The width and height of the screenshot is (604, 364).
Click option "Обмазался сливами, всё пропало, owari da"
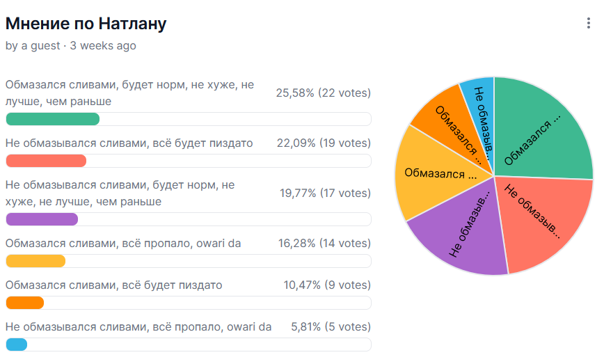coord(123,244)
